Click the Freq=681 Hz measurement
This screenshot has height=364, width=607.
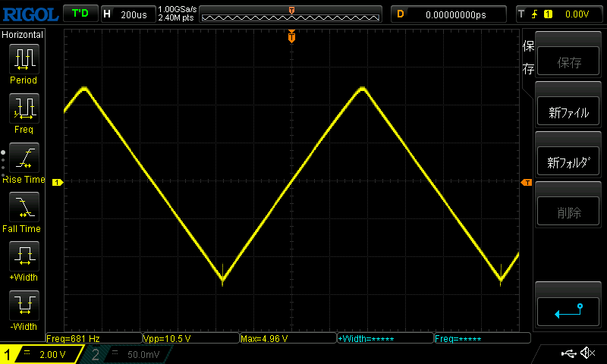tap(94, 338)
